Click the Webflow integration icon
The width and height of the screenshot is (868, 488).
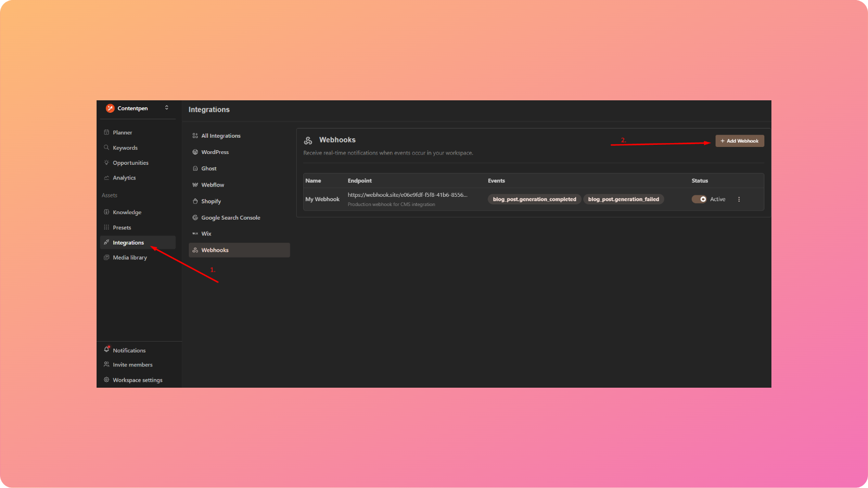pyautogui.click(x=195, y=184)
